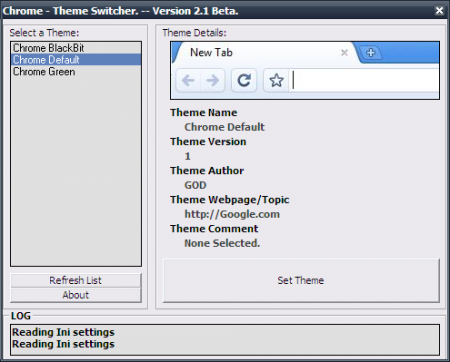The image size is (450, 362).
Task: Open the http://Google.com webpage link
Action: click(232, 214)
